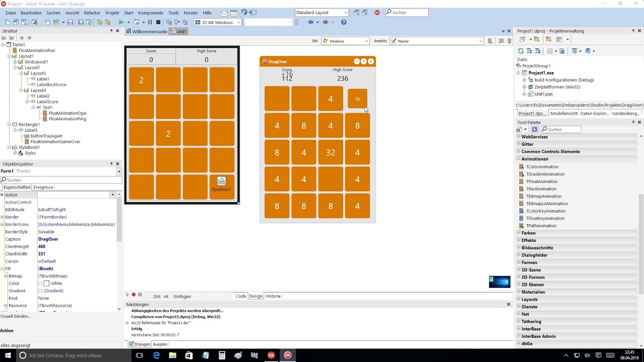
Task: Click the Move Down arrow in Struktur
Action: (29, 38)
